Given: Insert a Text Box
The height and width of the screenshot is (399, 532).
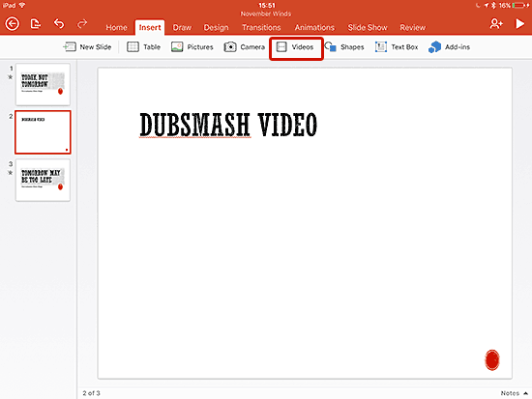Looking at the screenshot, I should [x=397, y=46].
